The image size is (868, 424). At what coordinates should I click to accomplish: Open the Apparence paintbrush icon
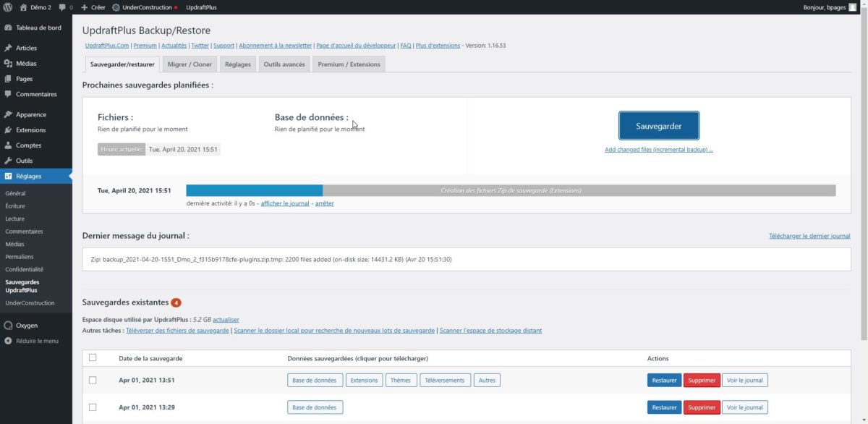[x=8, y=114]
